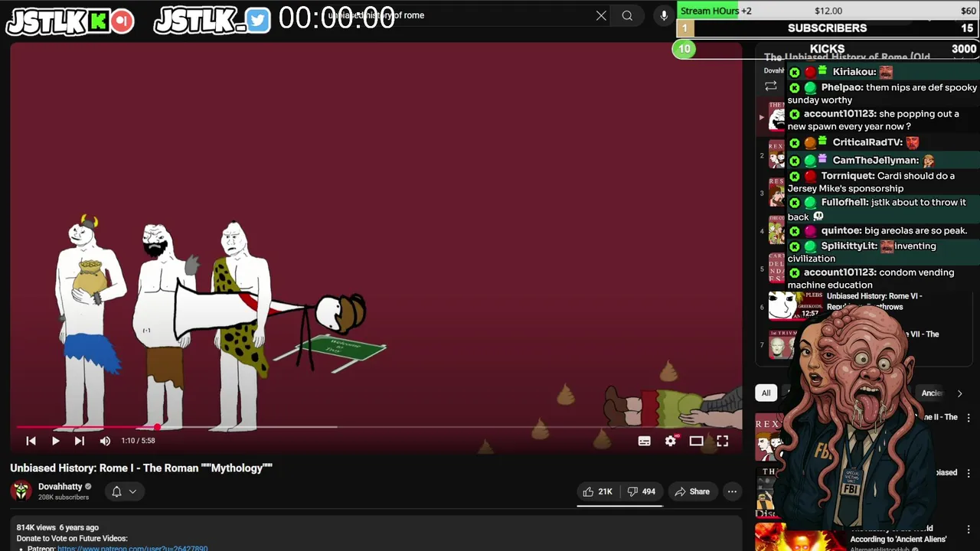Toggle playlist loop icon
This screenshot has height=551, width=980.
(771, 86)
